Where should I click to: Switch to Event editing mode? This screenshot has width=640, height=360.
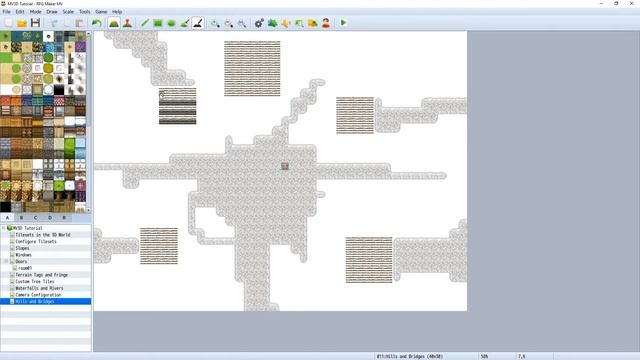[127, 23]
